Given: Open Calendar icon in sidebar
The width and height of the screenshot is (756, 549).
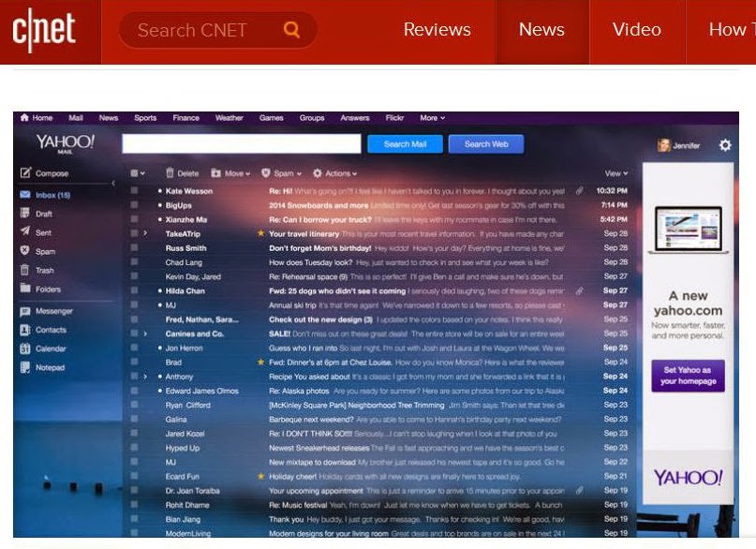Looking at the screenshot, I should point(25,349).
